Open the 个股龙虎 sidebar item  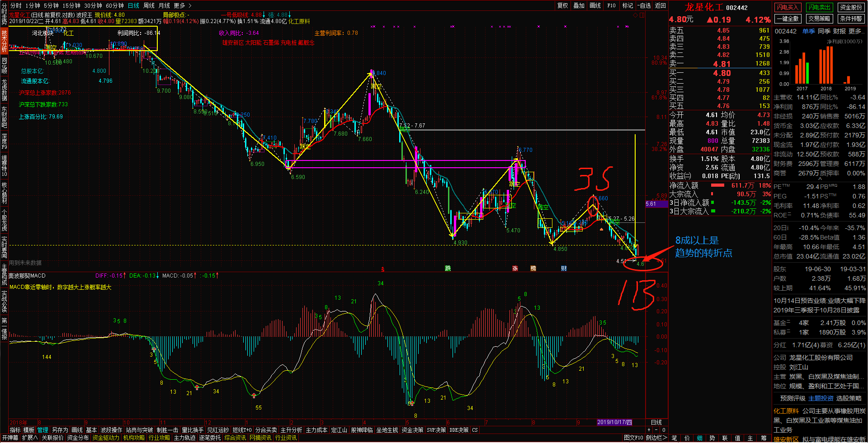(4, 220)
